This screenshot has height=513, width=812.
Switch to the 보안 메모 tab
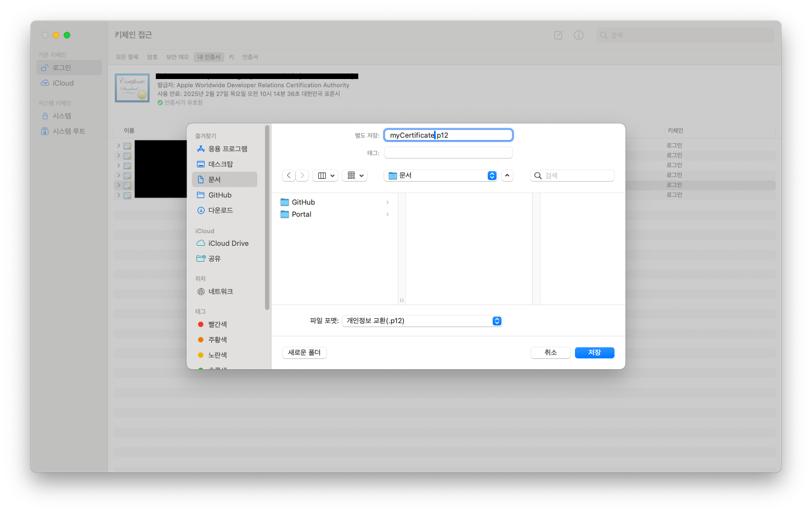[x=177, y=57]
